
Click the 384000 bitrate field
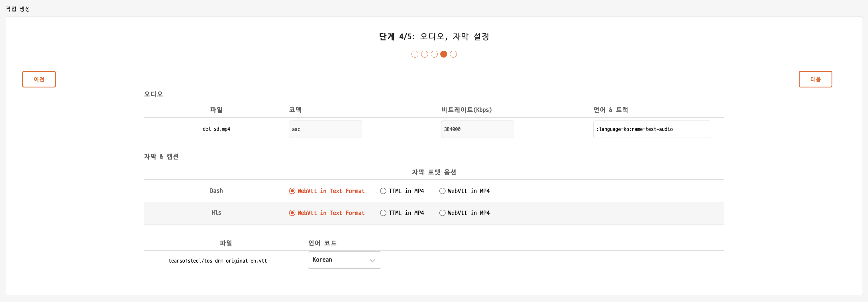477,129
